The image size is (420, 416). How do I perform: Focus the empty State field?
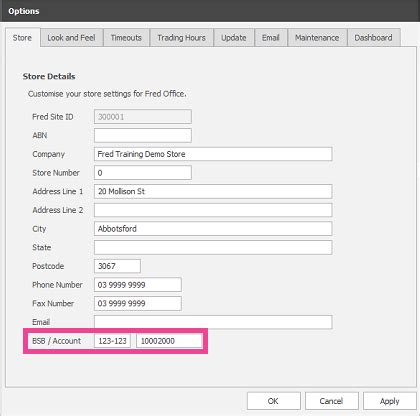[x=213, y=247]
